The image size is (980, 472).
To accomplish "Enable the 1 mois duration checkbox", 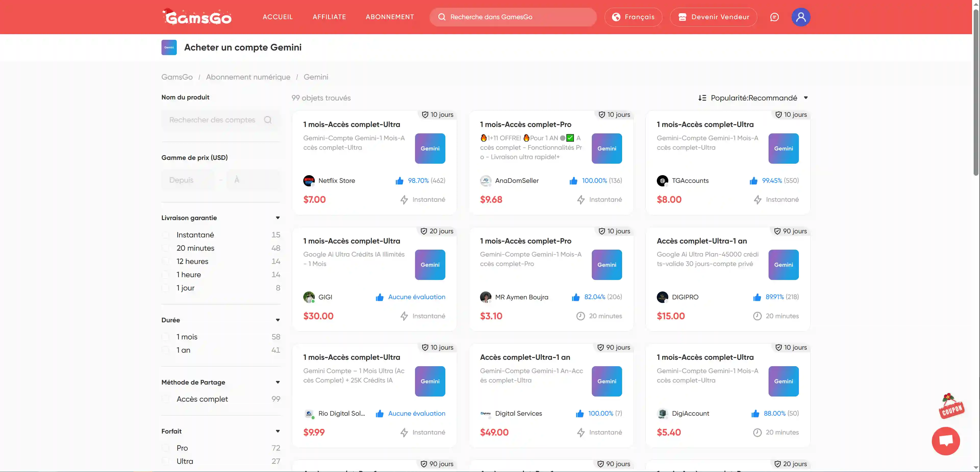I will [x=166, y=337].
